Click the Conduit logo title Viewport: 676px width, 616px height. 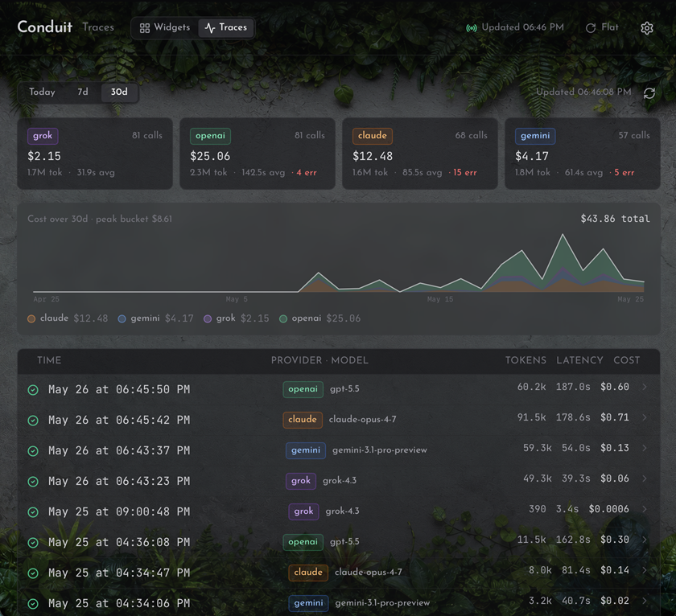pyautogui.click(x=45, y=27)
